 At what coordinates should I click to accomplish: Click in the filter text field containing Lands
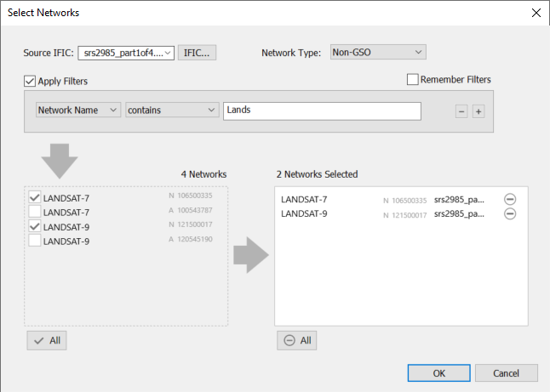[x=322, y=111]
